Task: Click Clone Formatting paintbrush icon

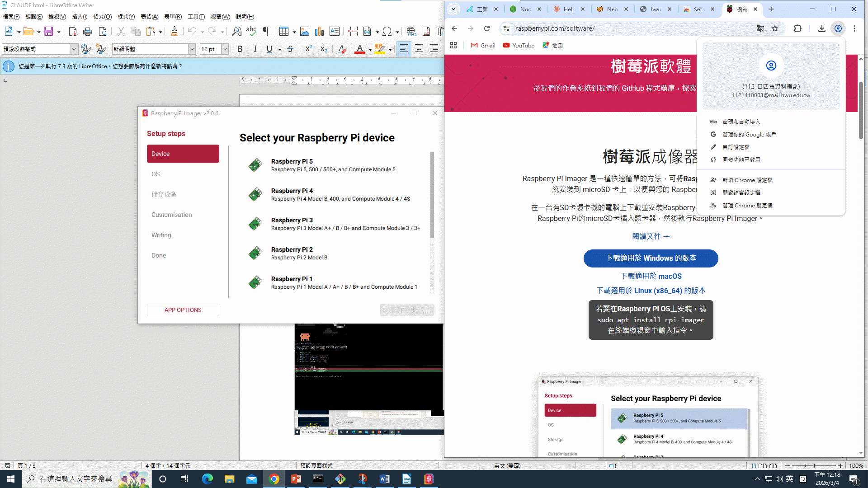Action: 174,31
